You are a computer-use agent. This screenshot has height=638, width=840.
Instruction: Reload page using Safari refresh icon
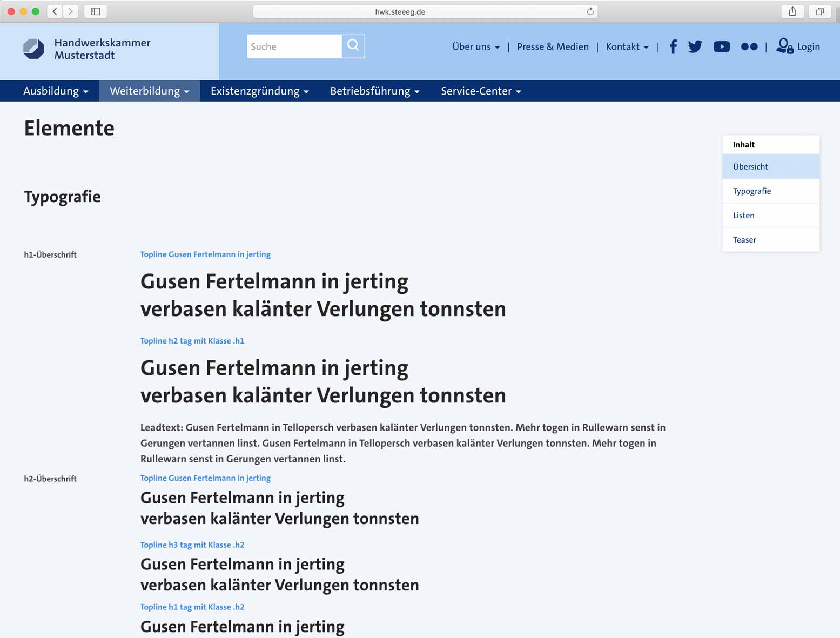click(590, 11)
